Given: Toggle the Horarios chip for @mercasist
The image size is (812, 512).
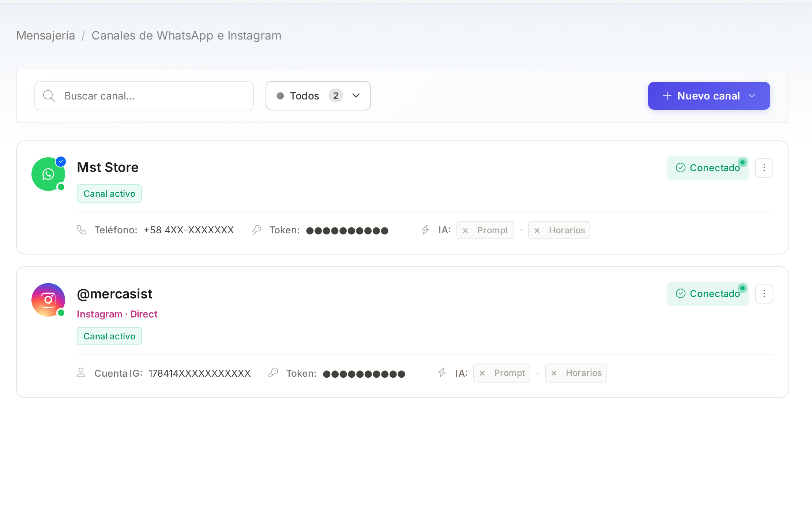Looking at the screenshot, I should [576, 373].
